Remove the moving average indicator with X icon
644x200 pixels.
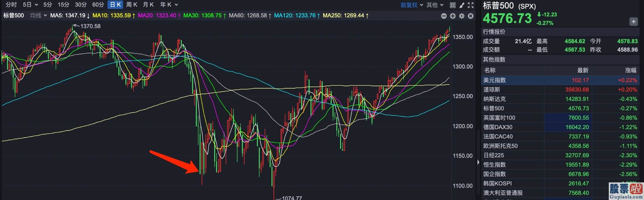(x=471, y=16)
